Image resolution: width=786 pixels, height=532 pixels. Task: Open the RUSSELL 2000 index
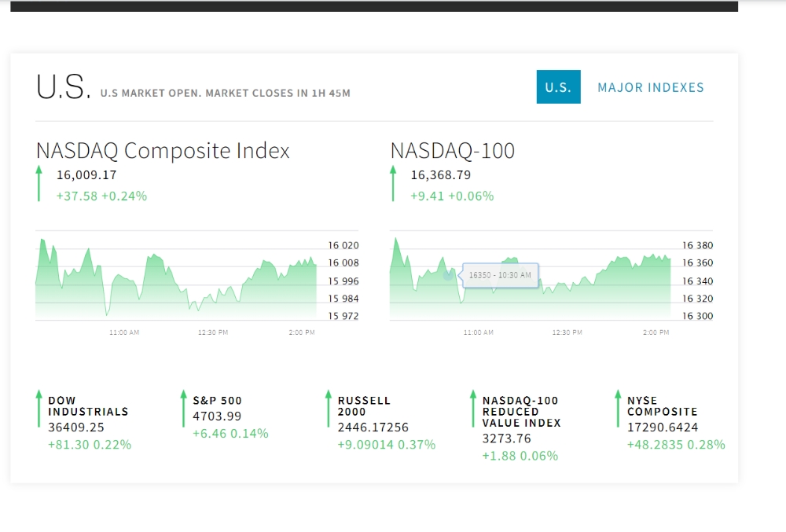[364, 406]
